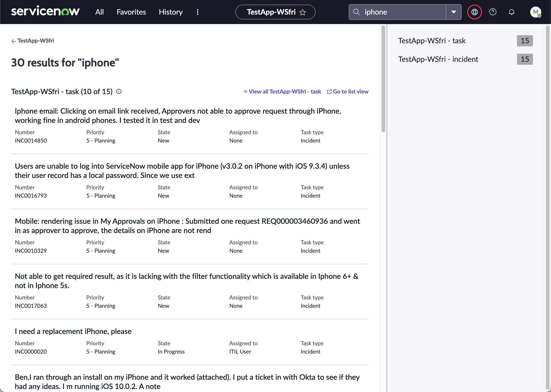Click the info icon beside task count
The image size is (551, 392).
coord(119,91)
